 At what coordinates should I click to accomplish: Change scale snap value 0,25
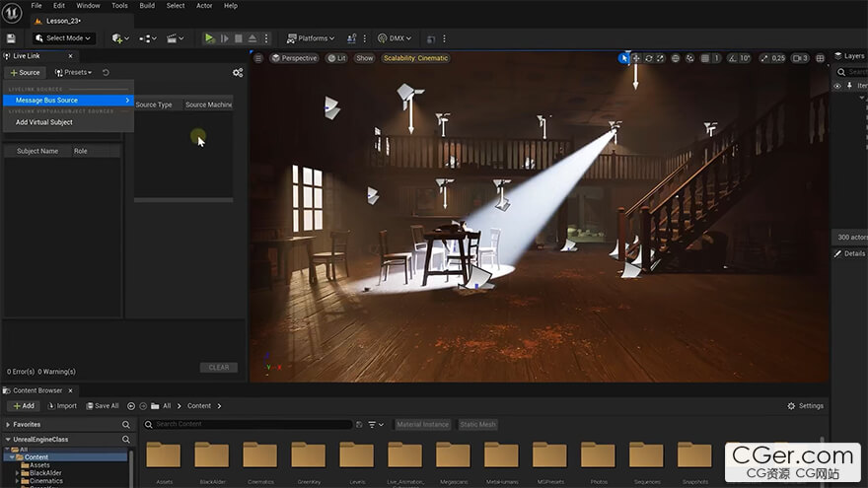tap(778, 58)
